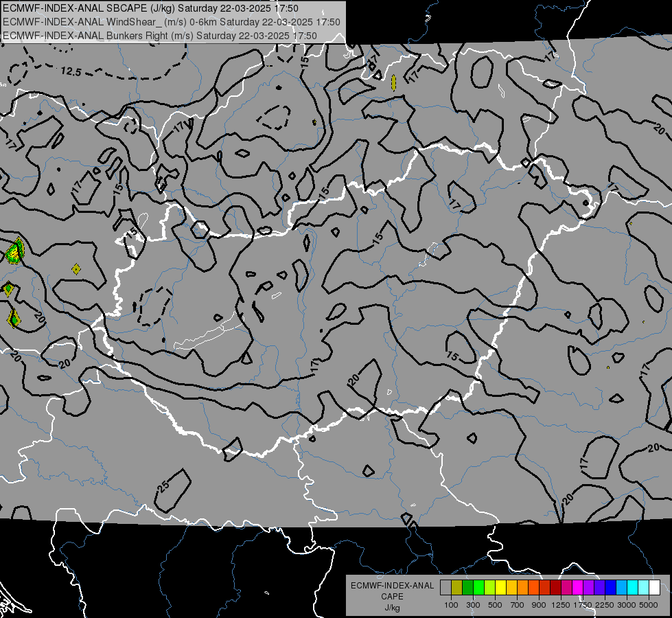Click the bright magenta legend swatch
This screenshot has width=672, height=618.
point(578,588)
